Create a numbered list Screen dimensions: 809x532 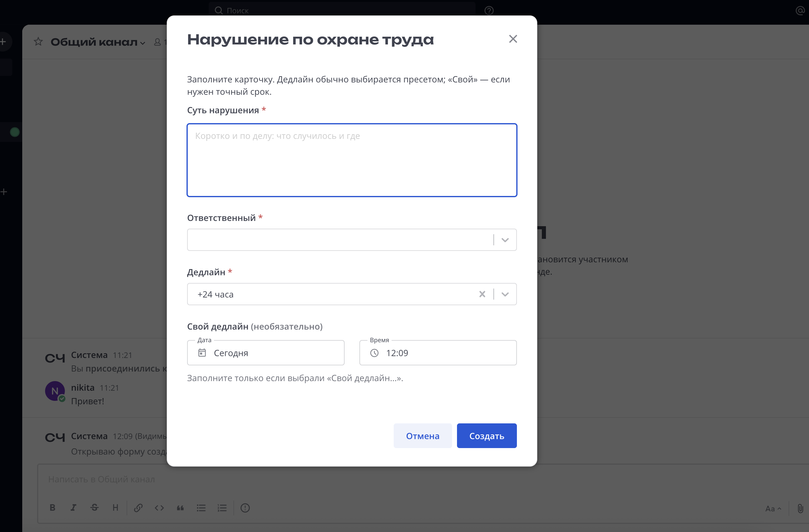point(222,508)
